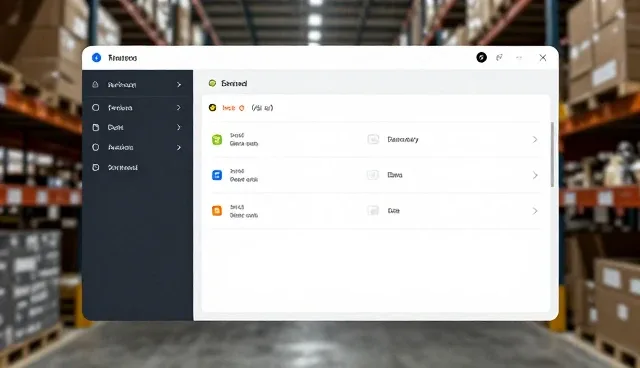
Task: Click the orange text link above the list
Action: click(229, 108)
